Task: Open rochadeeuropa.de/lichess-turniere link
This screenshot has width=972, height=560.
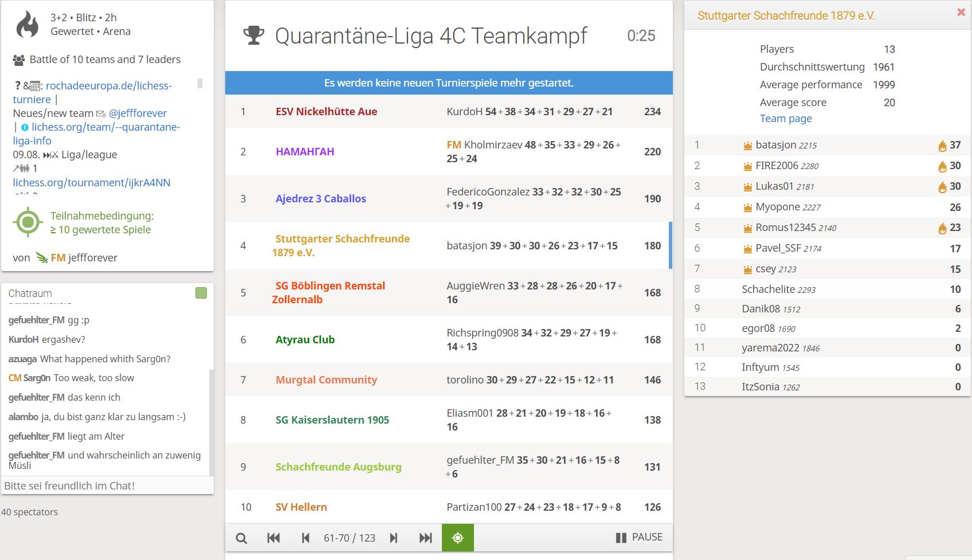Action: coord(92,92)
